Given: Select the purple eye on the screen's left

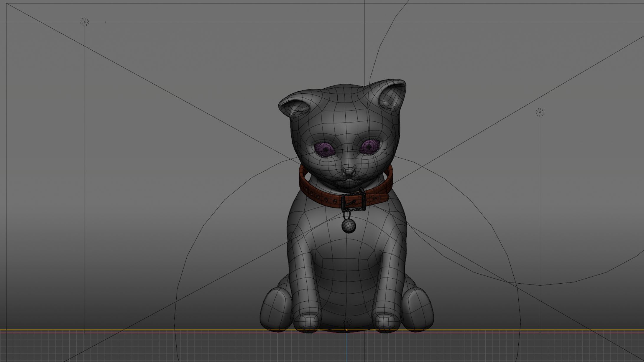Looking at the screenshot, I should [325, 149].
